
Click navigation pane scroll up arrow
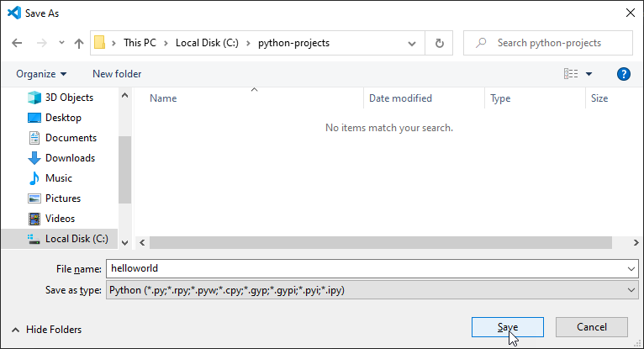tap(125, 95)
